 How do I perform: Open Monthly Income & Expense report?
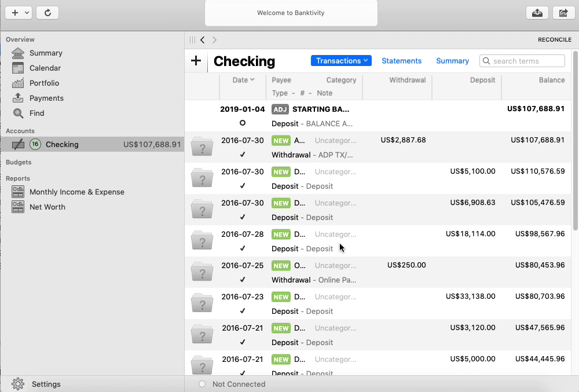click(77, 192)
